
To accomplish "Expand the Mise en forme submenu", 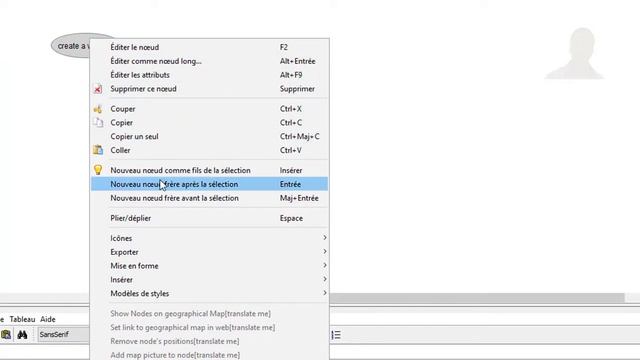I will click(x=209, y=266).
